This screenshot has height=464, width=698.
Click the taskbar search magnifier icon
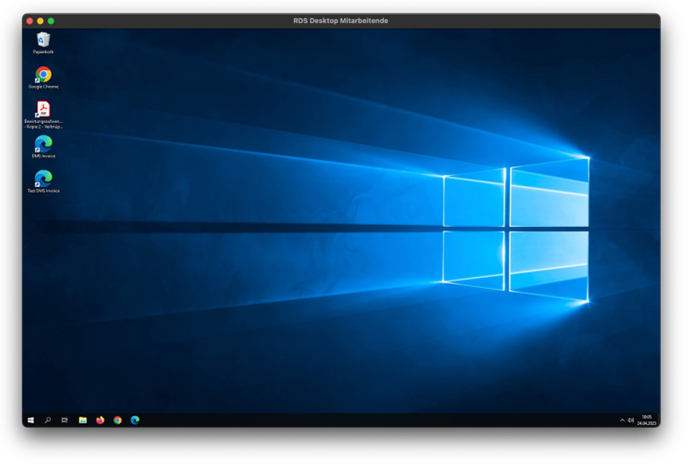point(48,420)
